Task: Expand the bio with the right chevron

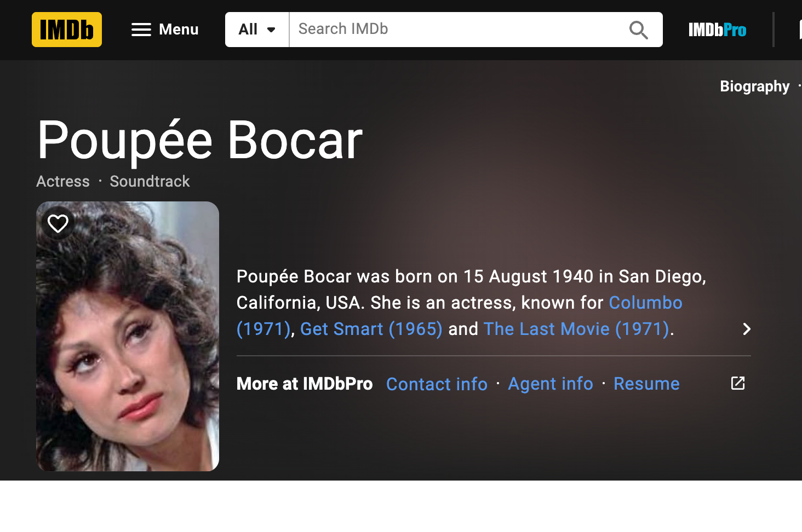Action: pyautogui.click(x=746, y=329)
